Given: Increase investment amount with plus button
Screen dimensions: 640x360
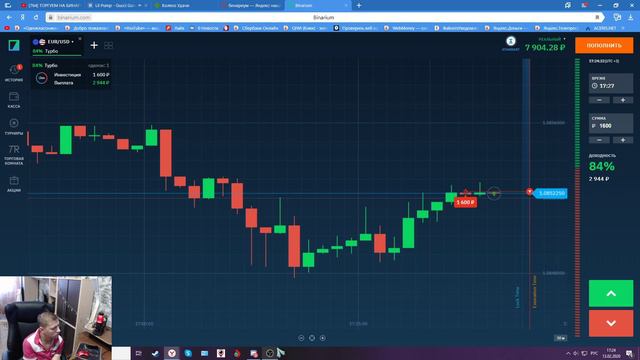Looking at the screenshot, I should click(x=622, y=140).
